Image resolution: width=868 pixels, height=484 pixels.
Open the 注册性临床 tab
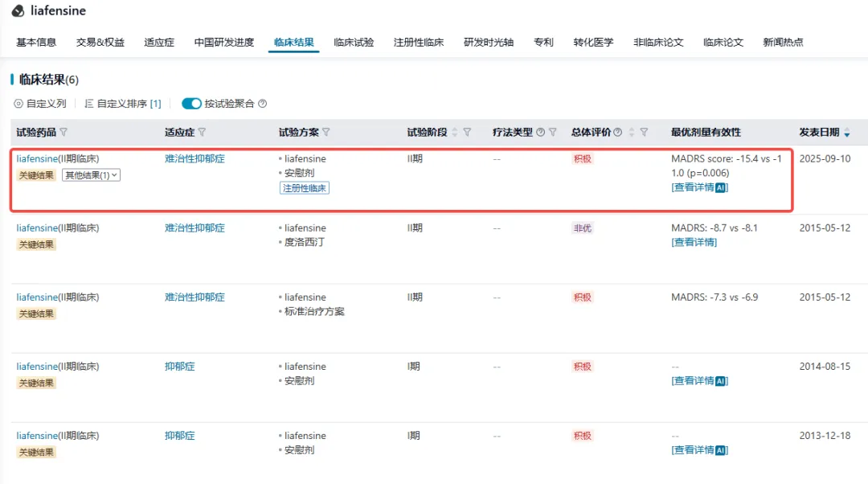point(419,42)
